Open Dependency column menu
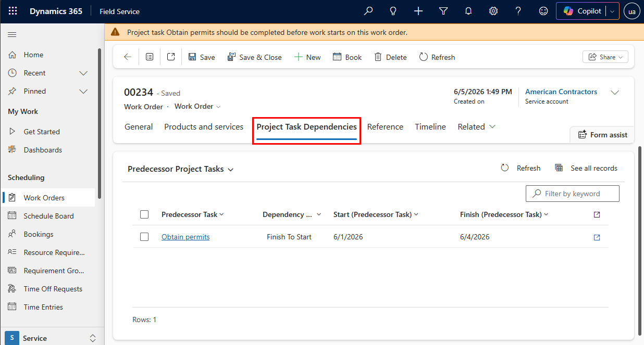 point(292,214)
